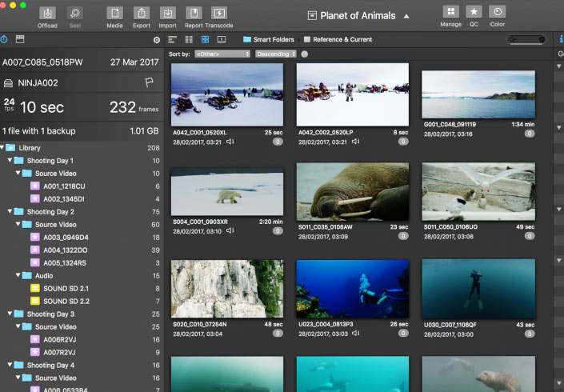Image resolution: width=564 pixels, height=392 pixels.
Task: Switch to list view layout
Action: click(x=172, y=39)
